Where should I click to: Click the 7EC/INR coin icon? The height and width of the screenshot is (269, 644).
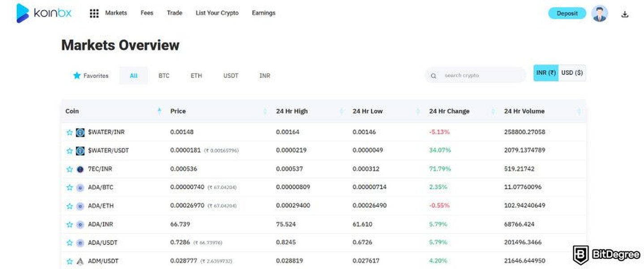pos(80,169)
